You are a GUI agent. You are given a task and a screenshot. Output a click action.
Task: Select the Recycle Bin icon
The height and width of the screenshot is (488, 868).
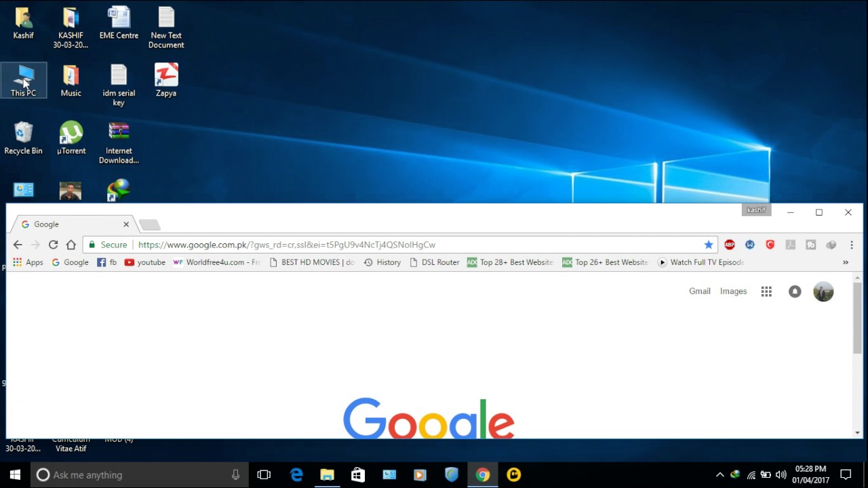pos(23,139)
